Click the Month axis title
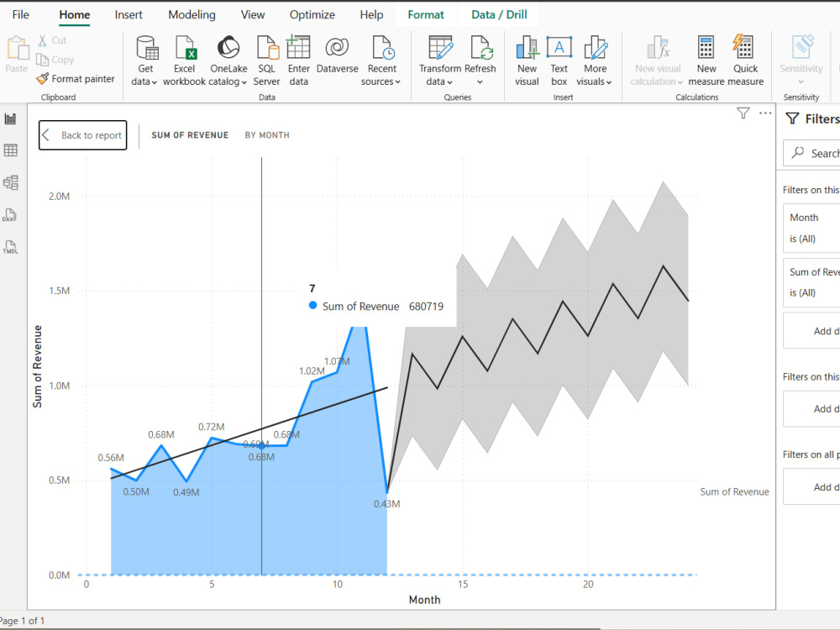 [x=424, y=600]
